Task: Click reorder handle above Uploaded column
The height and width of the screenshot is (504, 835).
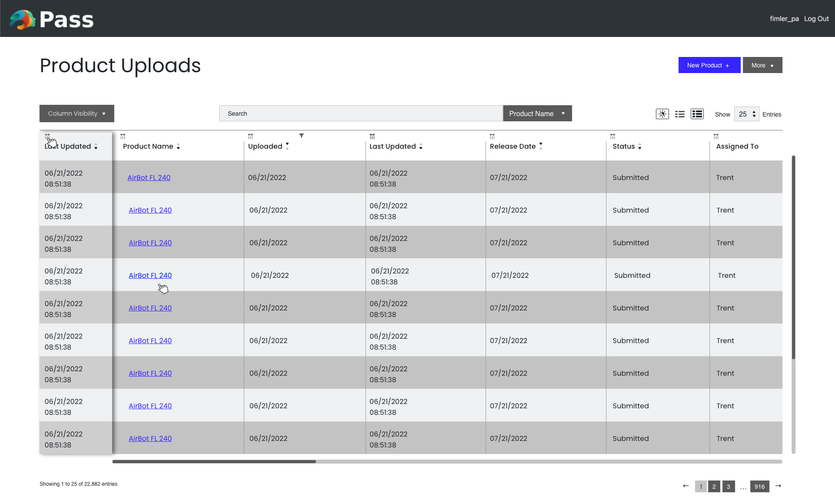Action: [x=250, y=137]
